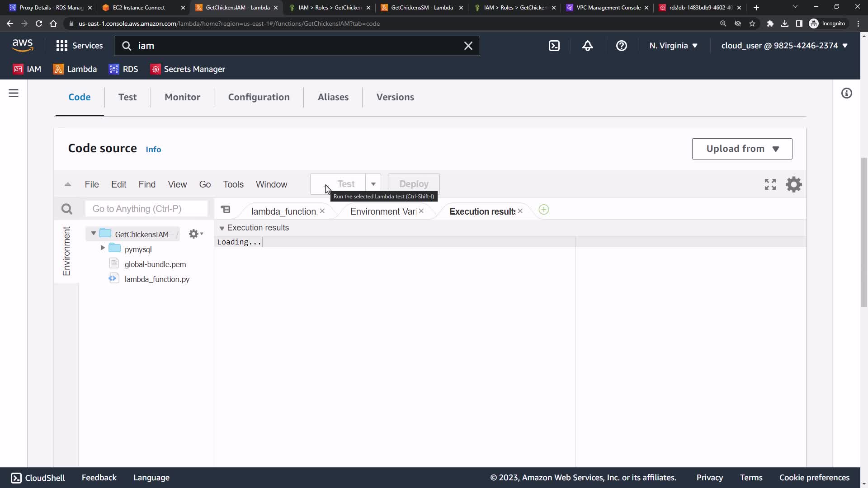This screenshot has height=488, width=868.
Task: Toggle fullscreen editor mode
Action: pyautogui.click(x=770, y=184)
